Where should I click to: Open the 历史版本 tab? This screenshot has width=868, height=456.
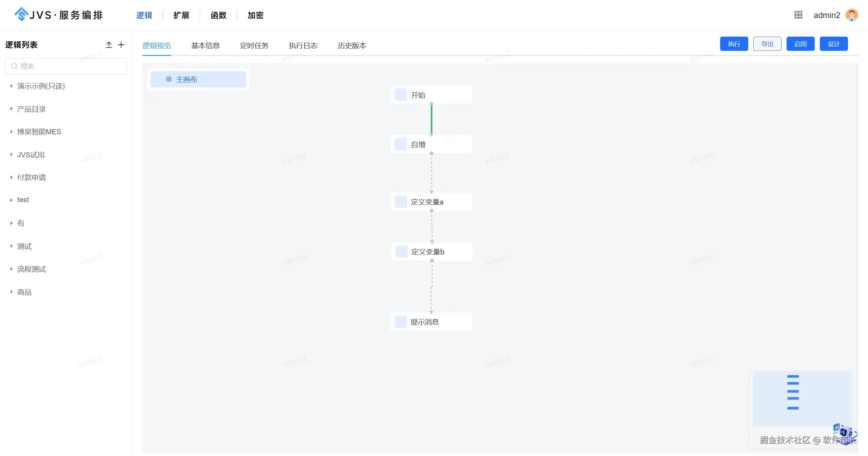click(x=352, y=45)
